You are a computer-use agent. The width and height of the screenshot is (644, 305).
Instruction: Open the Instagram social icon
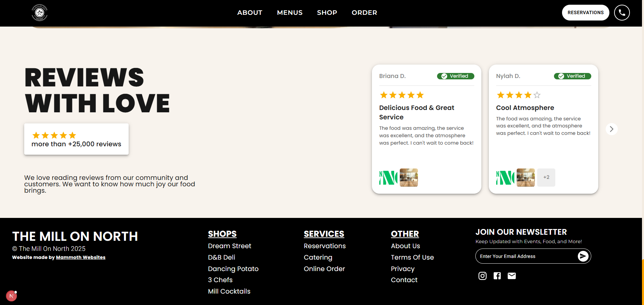(482, 276)
